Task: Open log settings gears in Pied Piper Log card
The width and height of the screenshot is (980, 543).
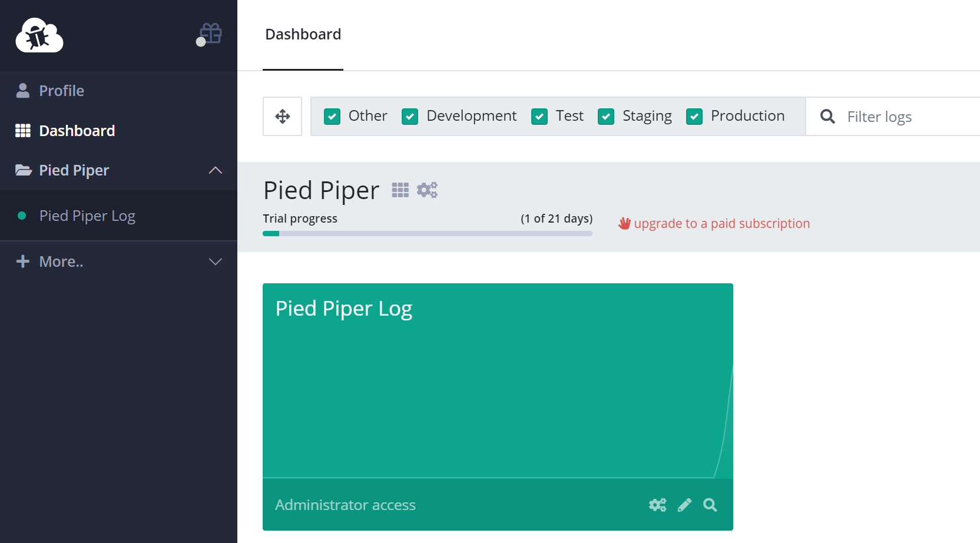Action: click(x=658, y=505)
